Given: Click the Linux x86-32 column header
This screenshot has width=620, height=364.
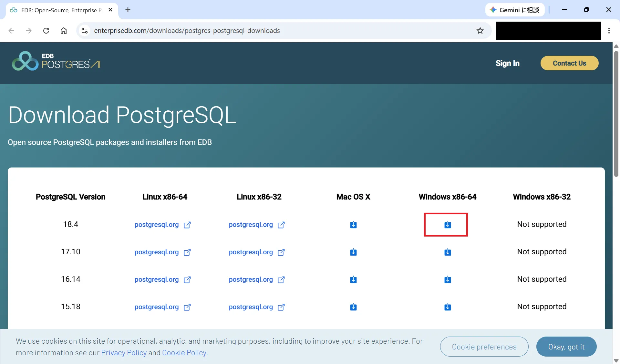Looking at the screenshot, I should click(259, 197).
